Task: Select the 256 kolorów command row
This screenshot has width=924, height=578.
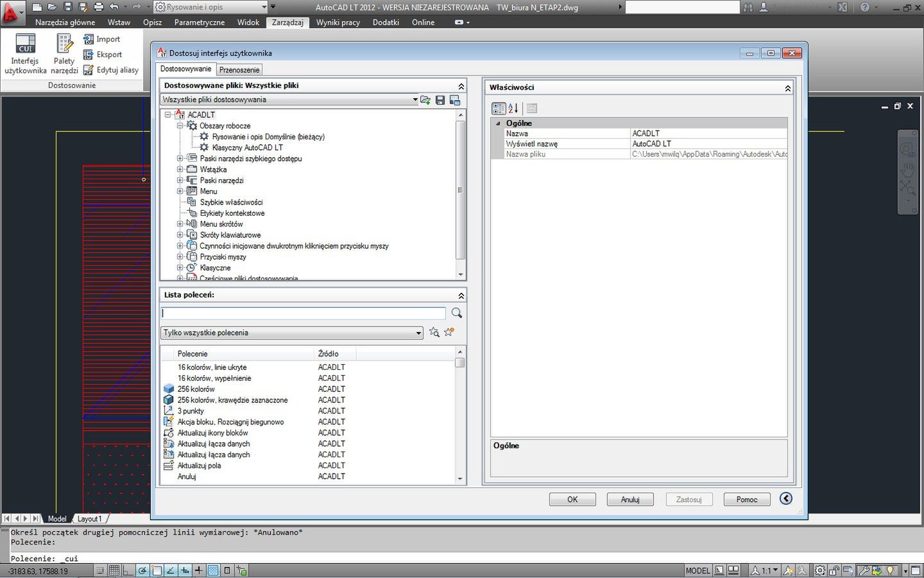Action: point(308,389)
